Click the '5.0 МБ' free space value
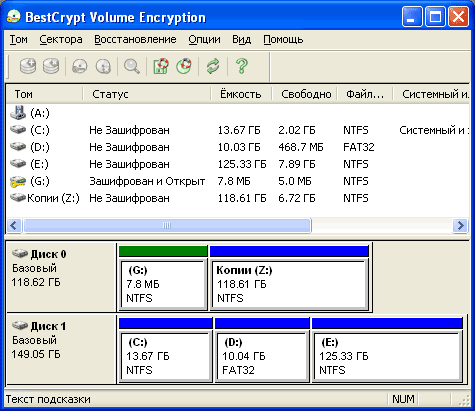Screen dimensions: 475x411 pyautogui.click(x=295, y=181)
